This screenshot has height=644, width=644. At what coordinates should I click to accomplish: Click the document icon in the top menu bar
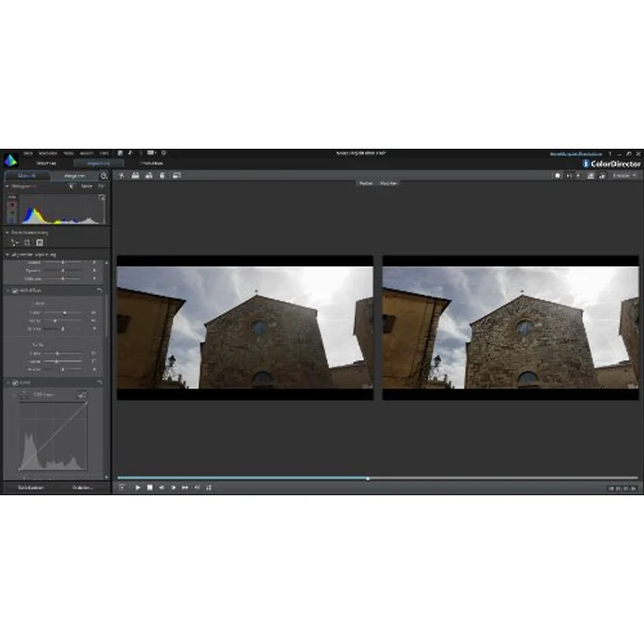120,153
